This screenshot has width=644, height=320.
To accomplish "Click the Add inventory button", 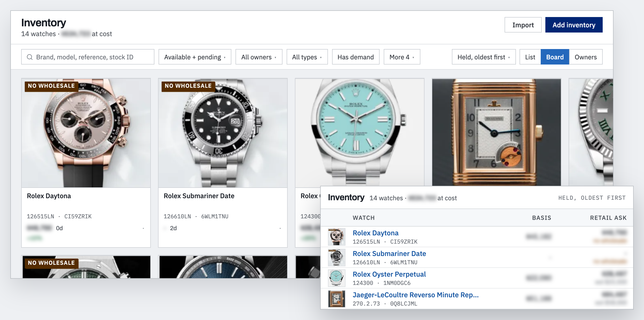I will [574, 25].
